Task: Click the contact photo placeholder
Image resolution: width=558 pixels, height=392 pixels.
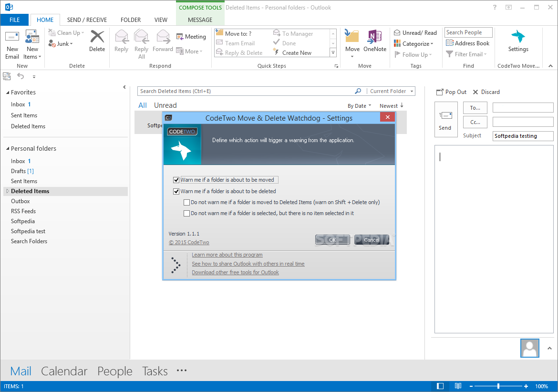Action: (x=530, y=348)
